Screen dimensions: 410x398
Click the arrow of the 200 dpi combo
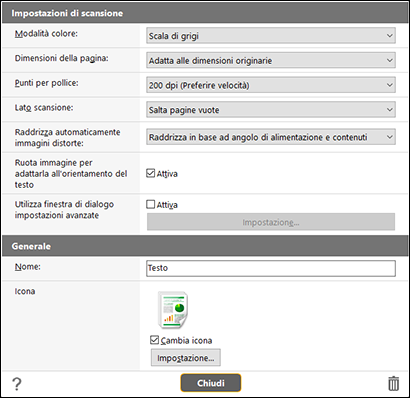(389, 85)
